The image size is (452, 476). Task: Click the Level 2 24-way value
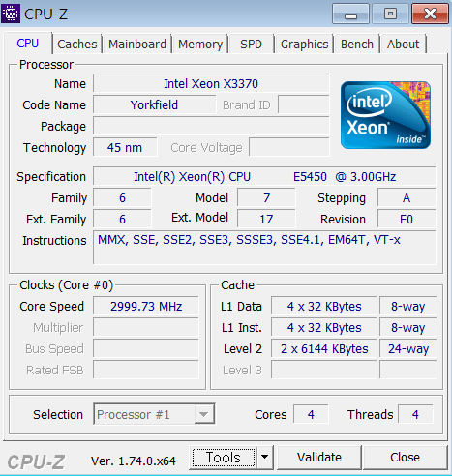point(408,349)
